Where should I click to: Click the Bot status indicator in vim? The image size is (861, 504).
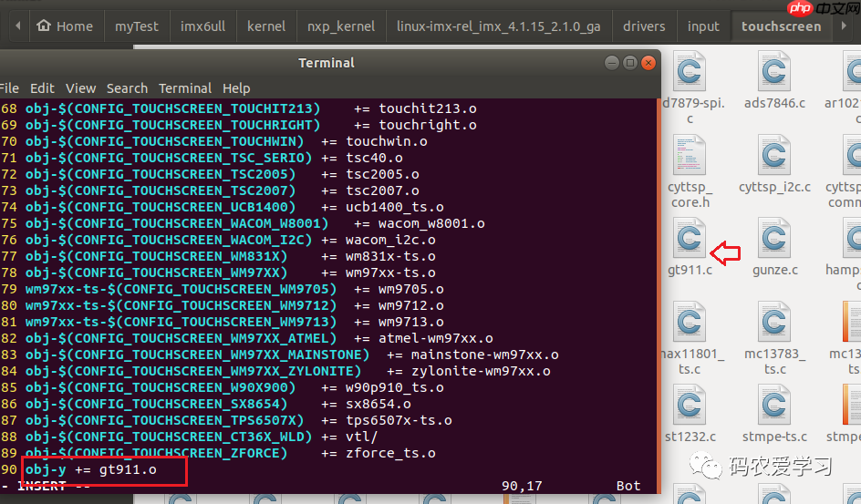(628, 486)
